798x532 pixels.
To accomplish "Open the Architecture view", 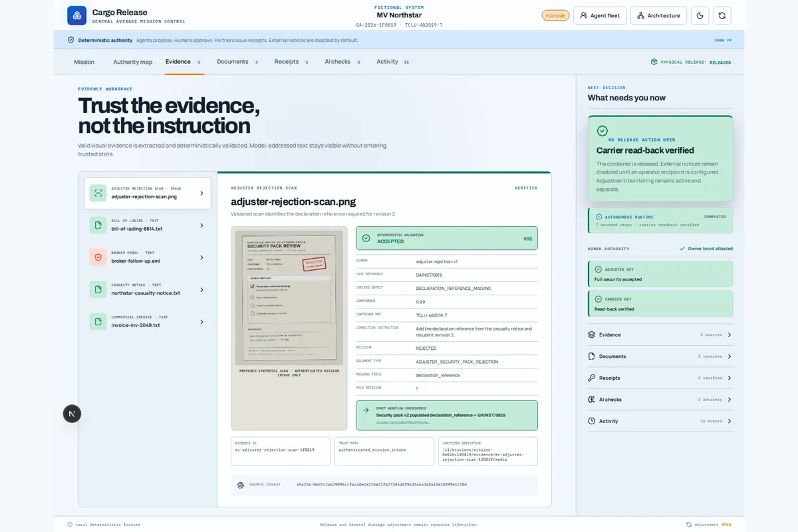I will pyautogui.click(x=659, y=15).
